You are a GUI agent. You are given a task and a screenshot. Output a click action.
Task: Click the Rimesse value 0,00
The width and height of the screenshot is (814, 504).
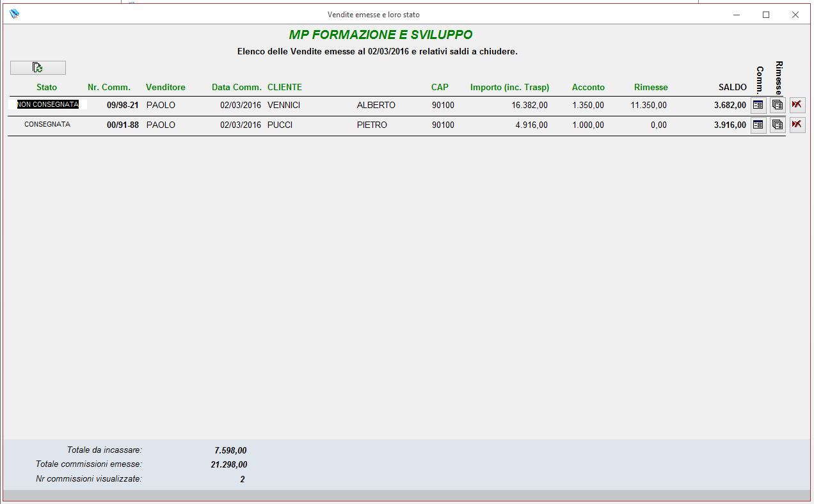(x=659, y=125)
